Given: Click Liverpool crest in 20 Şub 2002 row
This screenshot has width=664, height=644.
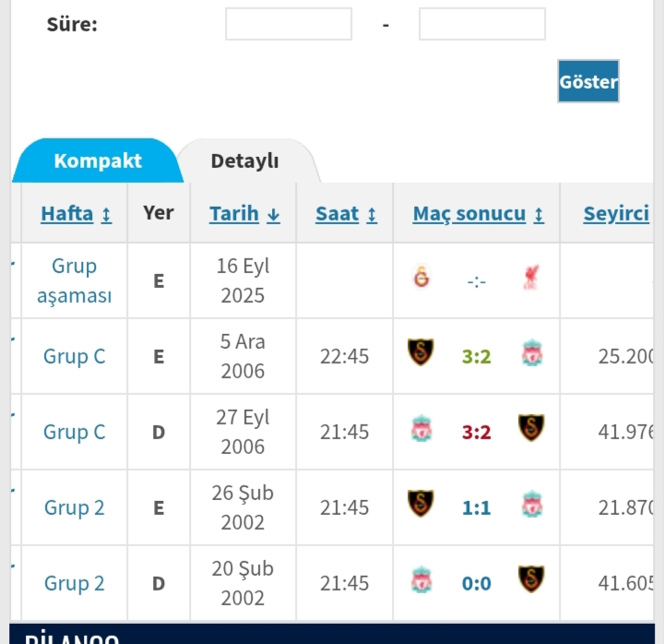Looking at the screenshot, I should [421, 580].
